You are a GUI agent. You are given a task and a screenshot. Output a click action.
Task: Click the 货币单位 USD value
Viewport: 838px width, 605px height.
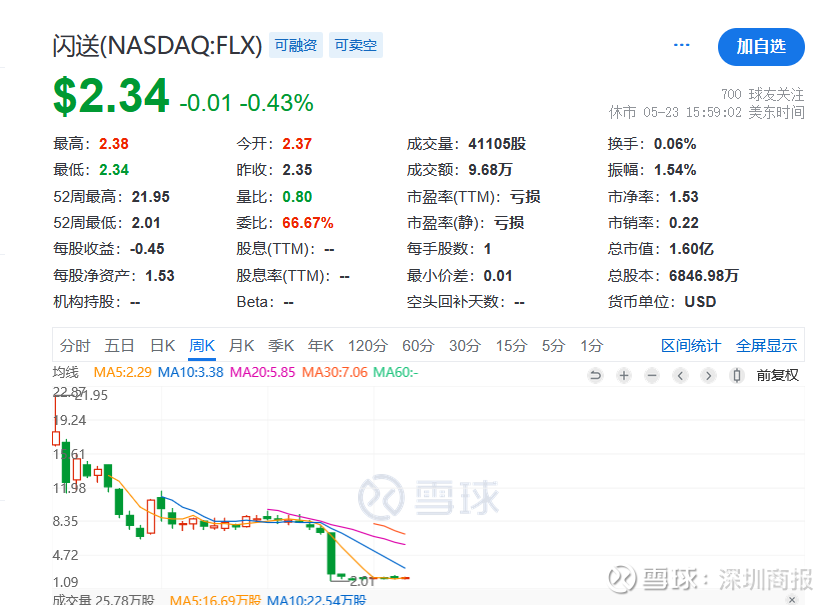click(x=700, y=302)
